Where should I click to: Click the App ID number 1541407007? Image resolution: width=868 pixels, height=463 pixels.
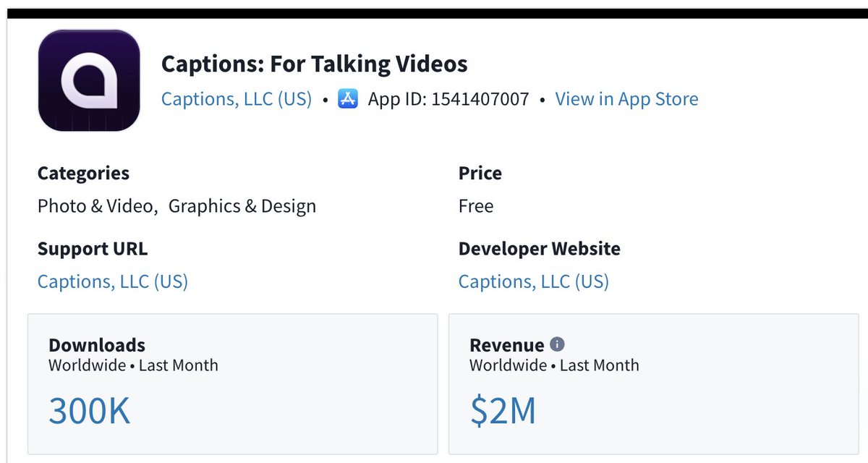click(480, 99)
